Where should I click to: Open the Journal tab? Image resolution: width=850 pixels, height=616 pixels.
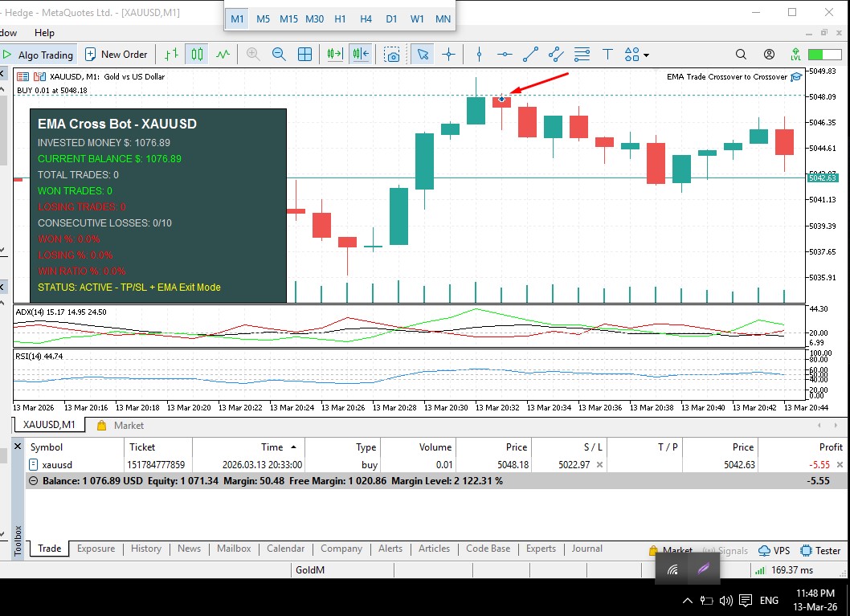pyautogui.click(x=586, y=549)
